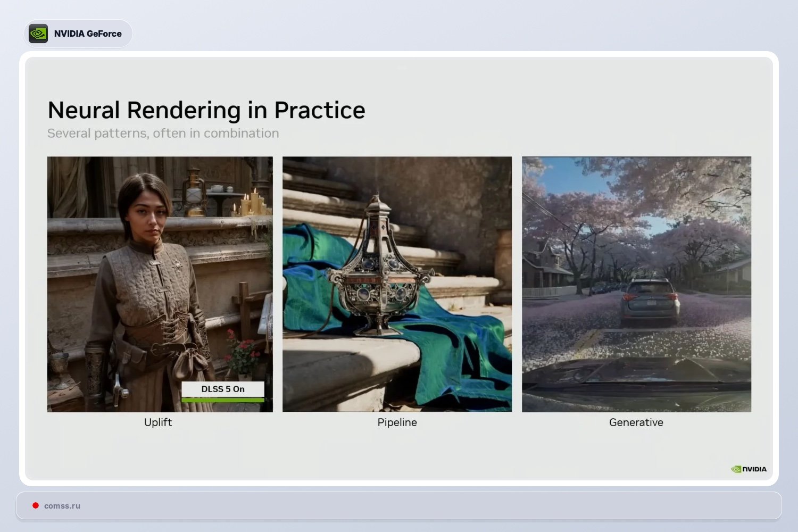Click the cherry blossom driving scene thumbnail
Screen dimensions: 798x532
[636, 285]
